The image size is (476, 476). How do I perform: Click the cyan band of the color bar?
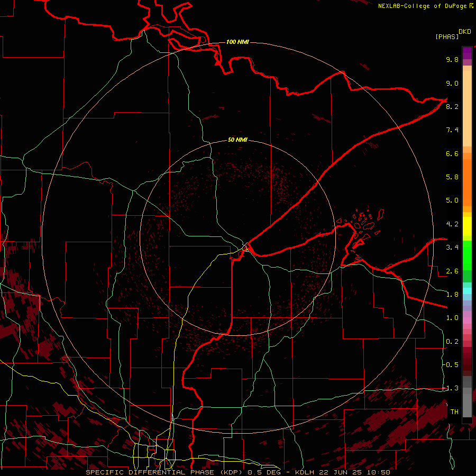467,291
